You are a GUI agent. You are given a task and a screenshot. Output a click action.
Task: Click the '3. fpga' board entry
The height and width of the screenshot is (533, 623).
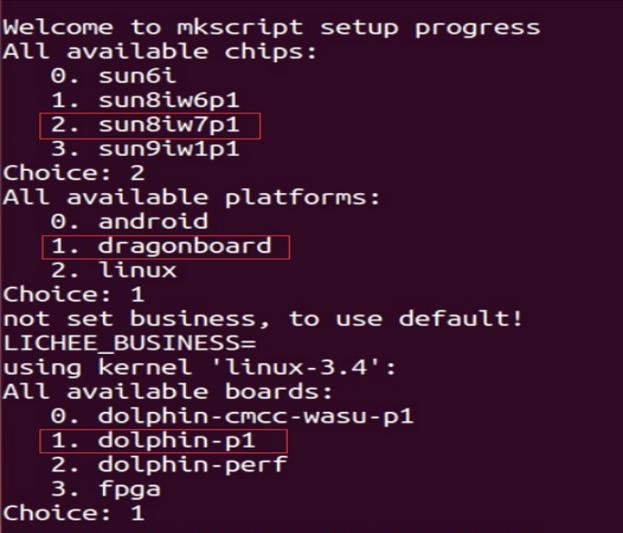(x=106, y=490)
